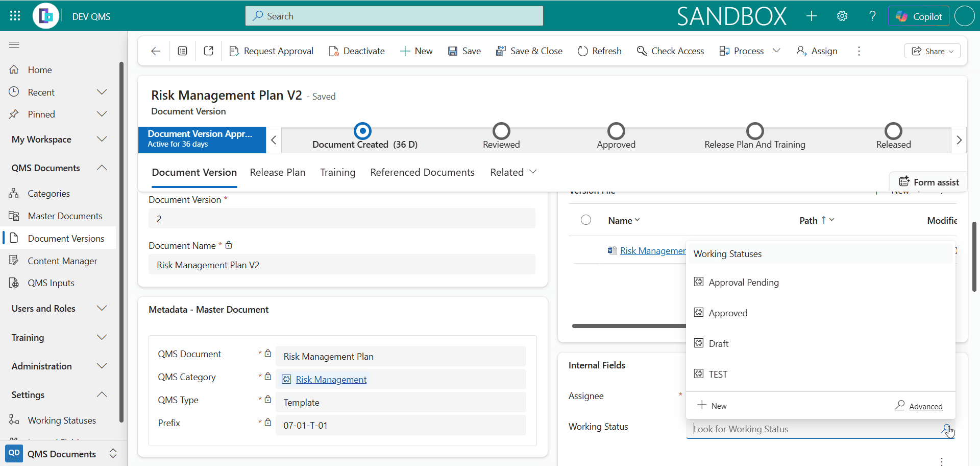Sort by the Name column
Viewport: 980px width, 466px height.
pyautogui.click(x=624, y=221)
